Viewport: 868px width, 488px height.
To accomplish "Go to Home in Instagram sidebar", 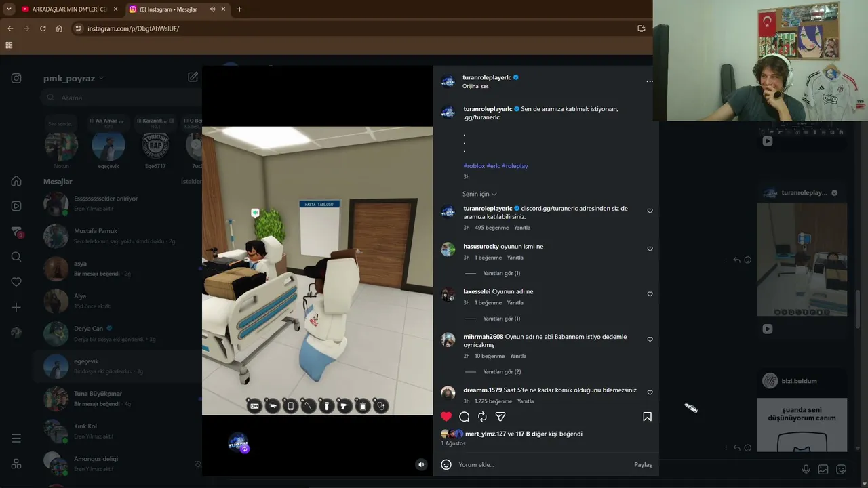I will click(16, 181).
